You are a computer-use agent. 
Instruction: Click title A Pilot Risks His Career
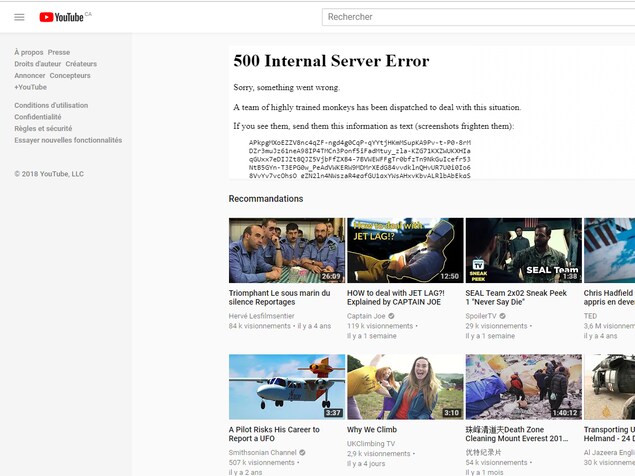(x=274, y=434)
